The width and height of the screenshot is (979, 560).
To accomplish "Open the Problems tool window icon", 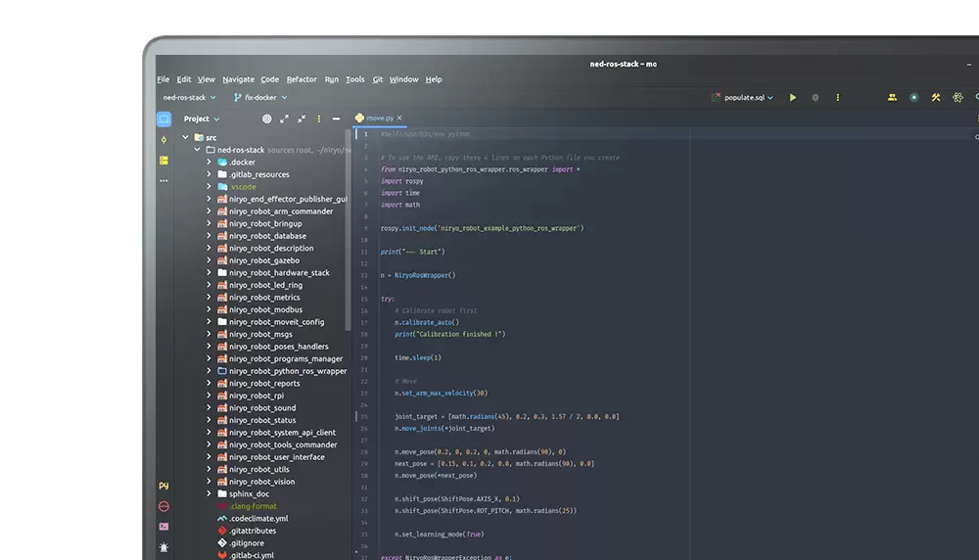I will coord(163,506).
